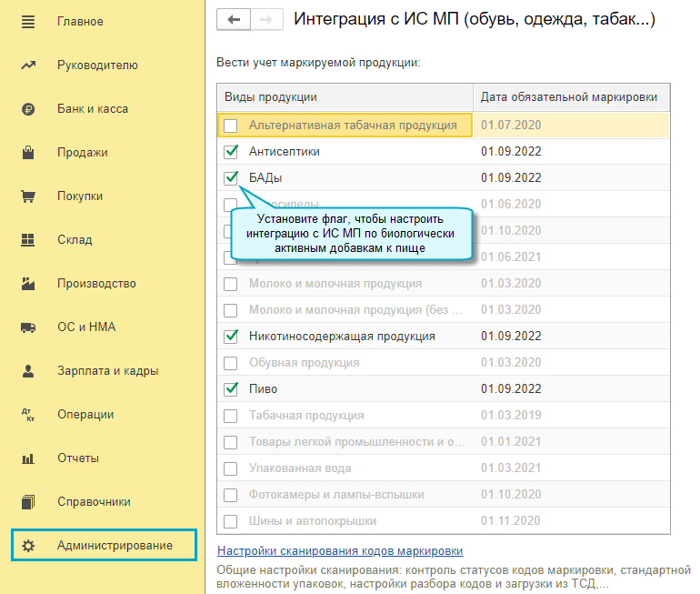
Task: Click the back arrow navigation button
Action: (x=234, y=19)
